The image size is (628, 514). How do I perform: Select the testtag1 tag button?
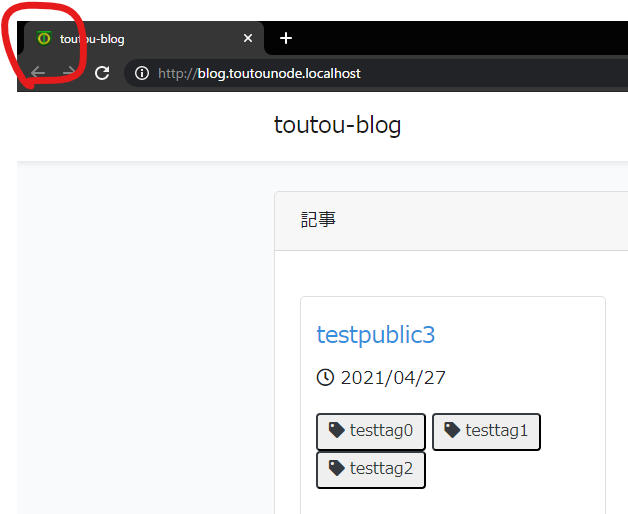click(486, 432)
